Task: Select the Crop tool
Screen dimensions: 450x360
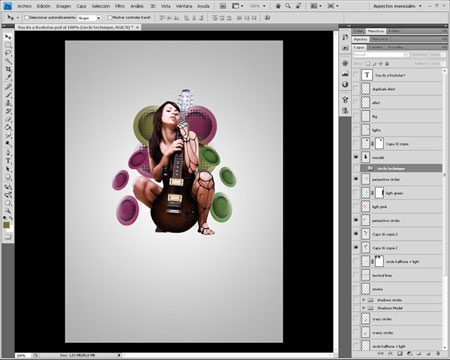Action: coord(8,69)
